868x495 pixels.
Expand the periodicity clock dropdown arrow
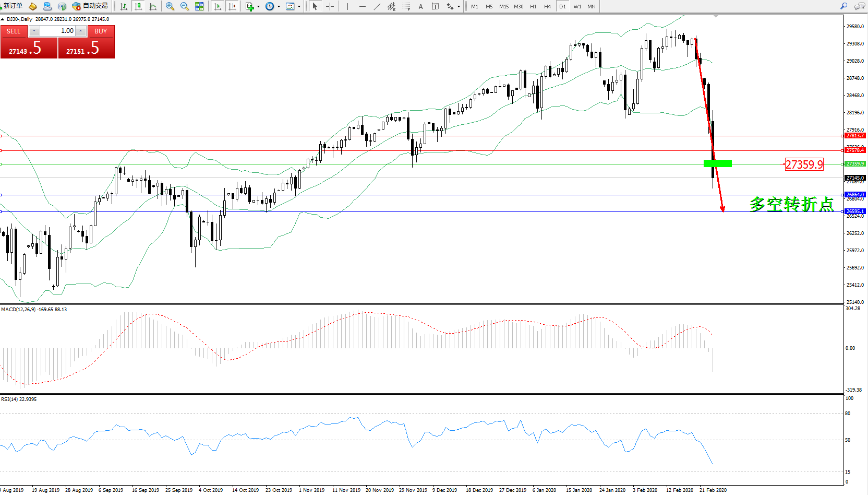point(279,7)
